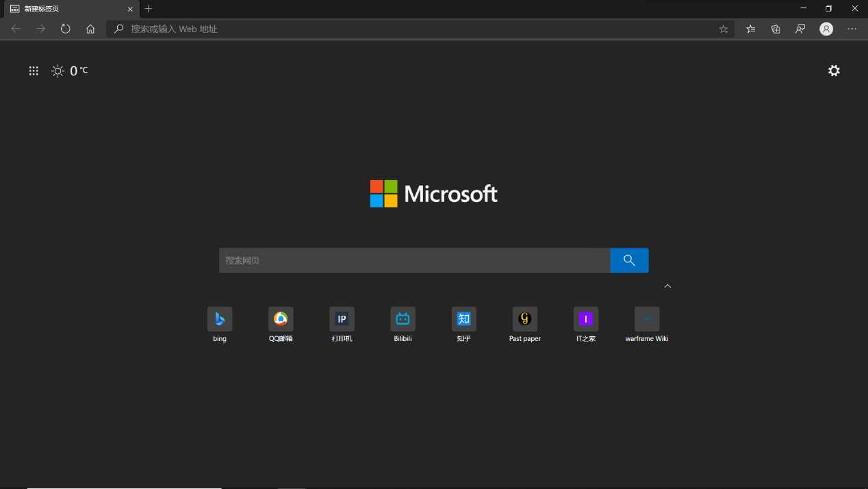Minimize the browser window

(803, 9)
